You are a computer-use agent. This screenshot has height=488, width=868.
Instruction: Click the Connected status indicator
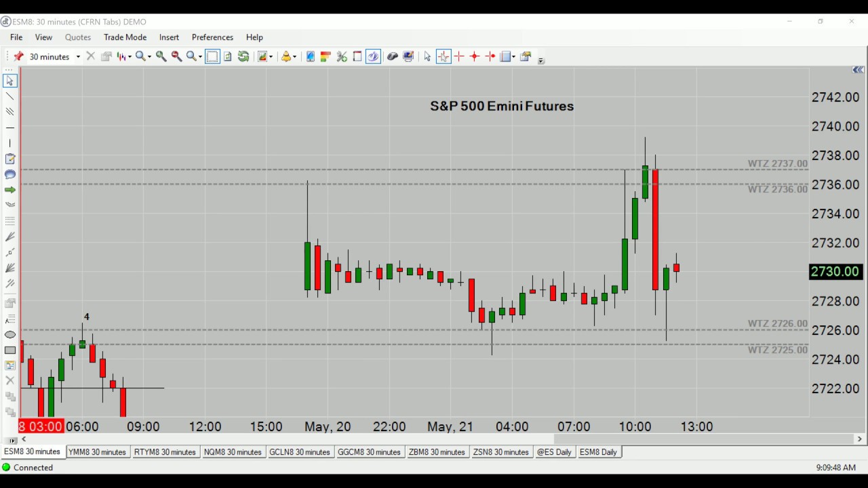(27, 468)
